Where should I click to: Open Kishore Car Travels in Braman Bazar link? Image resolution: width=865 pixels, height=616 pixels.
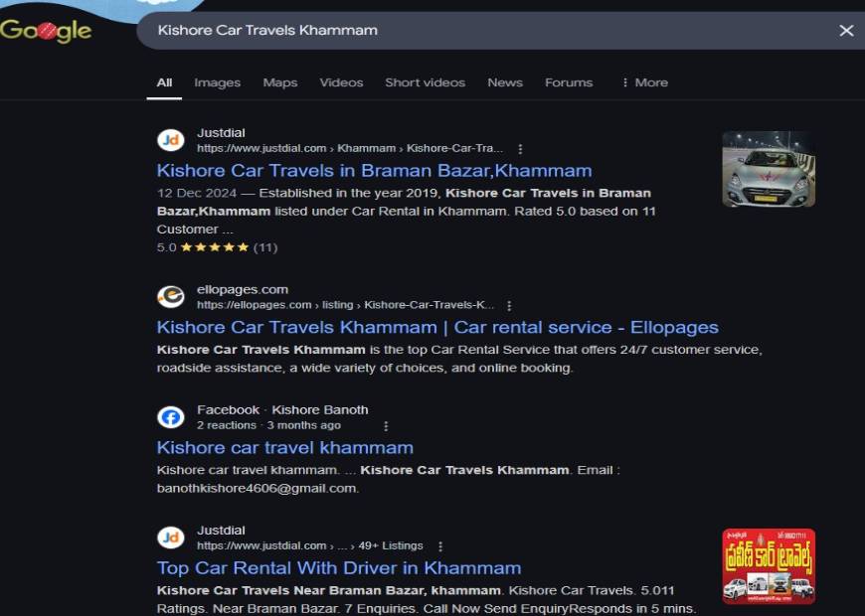pos(374,171)
